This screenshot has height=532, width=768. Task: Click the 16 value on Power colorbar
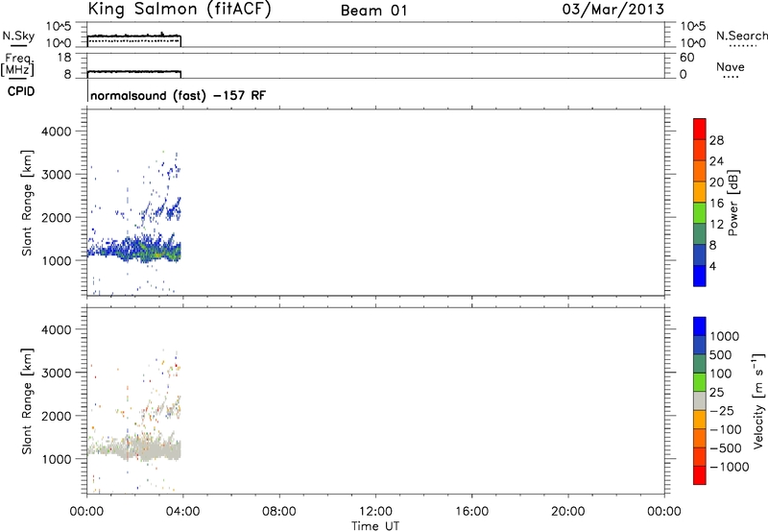coord(716,204)
